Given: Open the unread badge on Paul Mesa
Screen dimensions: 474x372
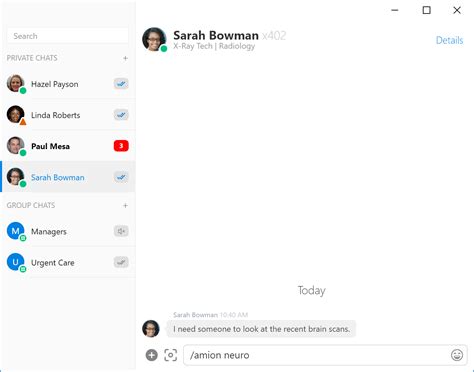Looking at the screenshot, I should click(121, 146).
